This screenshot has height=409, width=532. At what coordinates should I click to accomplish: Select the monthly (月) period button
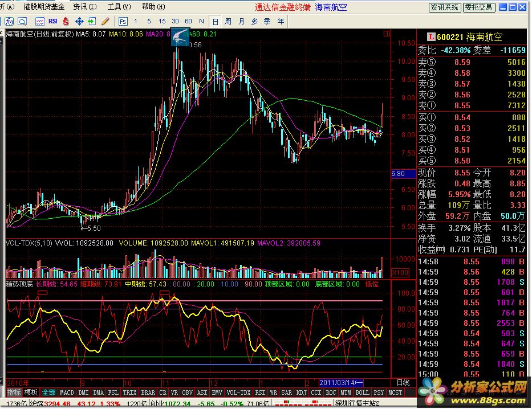click(x=241, y=21)
